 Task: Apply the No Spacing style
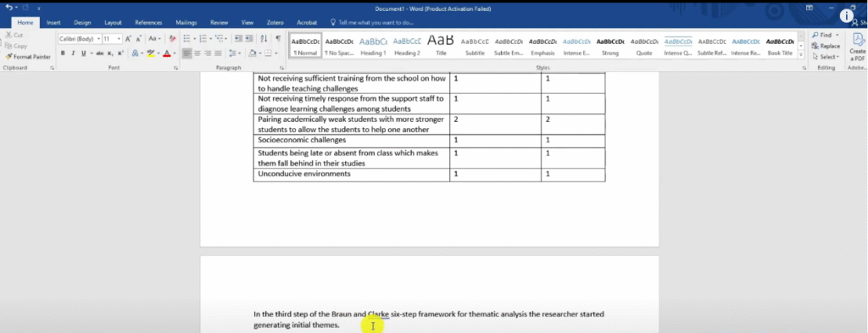pos(339,47)
